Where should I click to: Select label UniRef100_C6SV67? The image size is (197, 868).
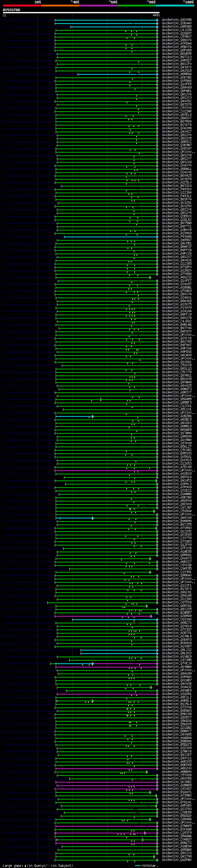click(176, 789)
